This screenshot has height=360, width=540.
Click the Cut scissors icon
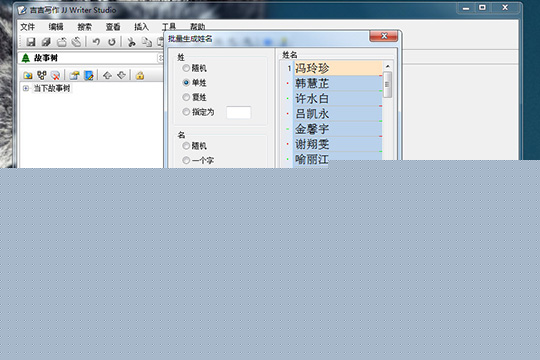pos(131,42)
